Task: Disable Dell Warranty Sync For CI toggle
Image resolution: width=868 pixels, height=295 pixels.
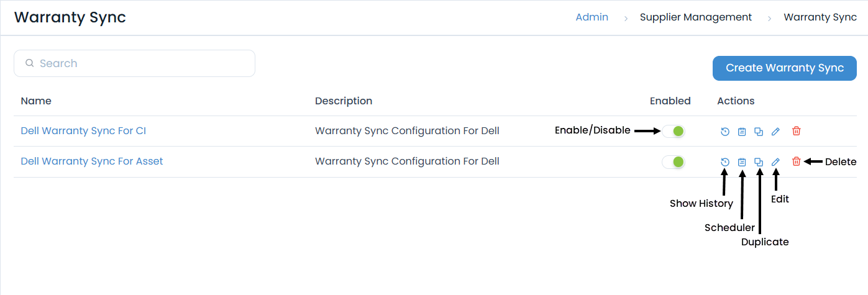Action: 674,131
